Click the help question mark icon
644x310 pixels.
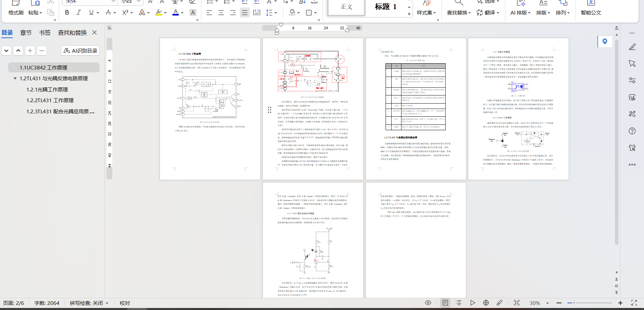632,131
